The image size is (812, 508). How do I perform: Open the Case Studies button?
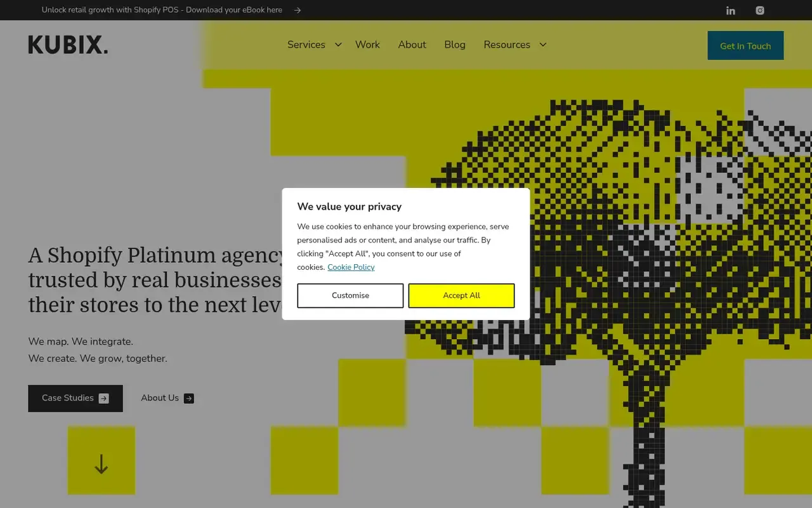75,398
